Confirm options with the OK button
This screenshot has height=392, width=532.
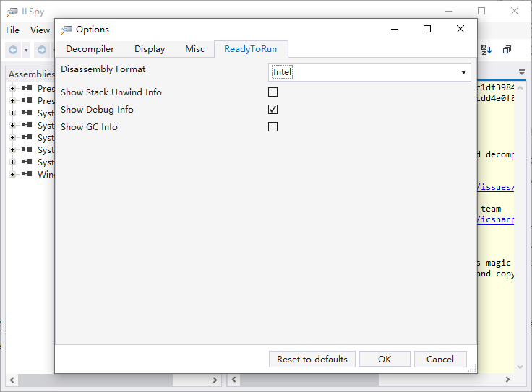tap(385, 359)
